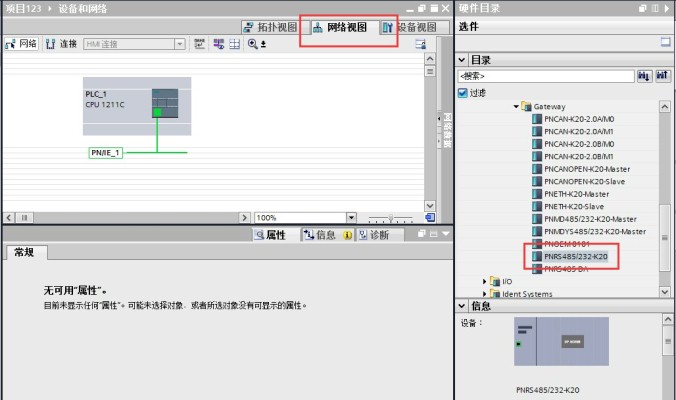Collapse the 目录 catalog section
The width and height of the screenshot is (676, 400).
click(x=462, y=60)
